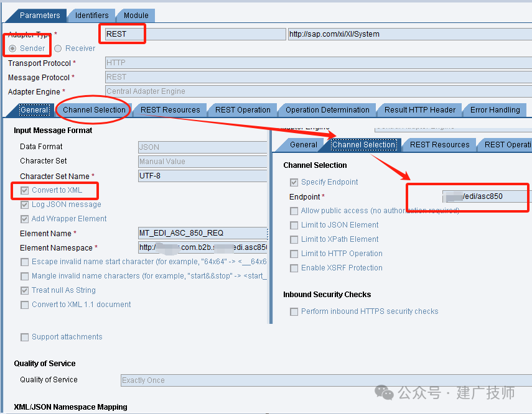
Task: Enable Limit to HTTP Operation
Action: click(x=294, y=254)
